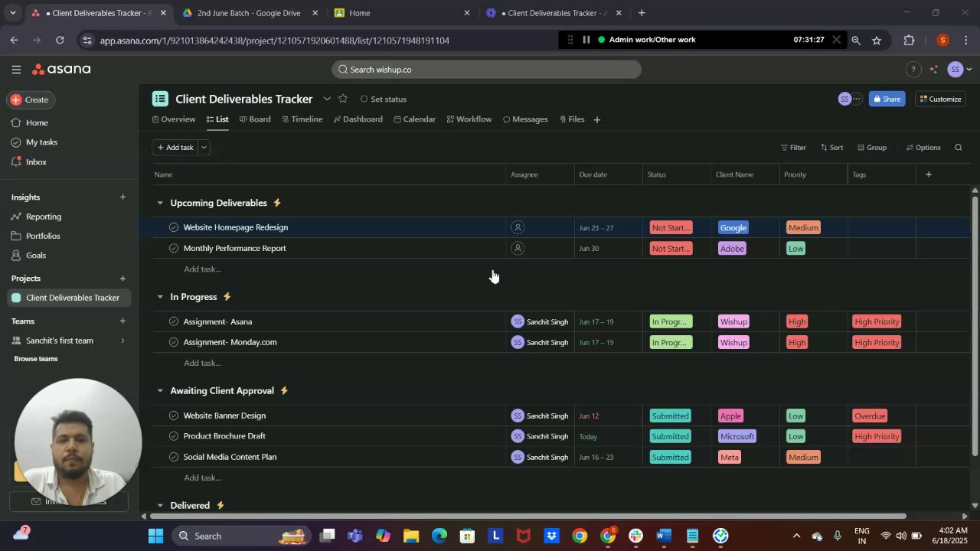
Task: Collapse the In Progress section
Action: pos(160,297)
